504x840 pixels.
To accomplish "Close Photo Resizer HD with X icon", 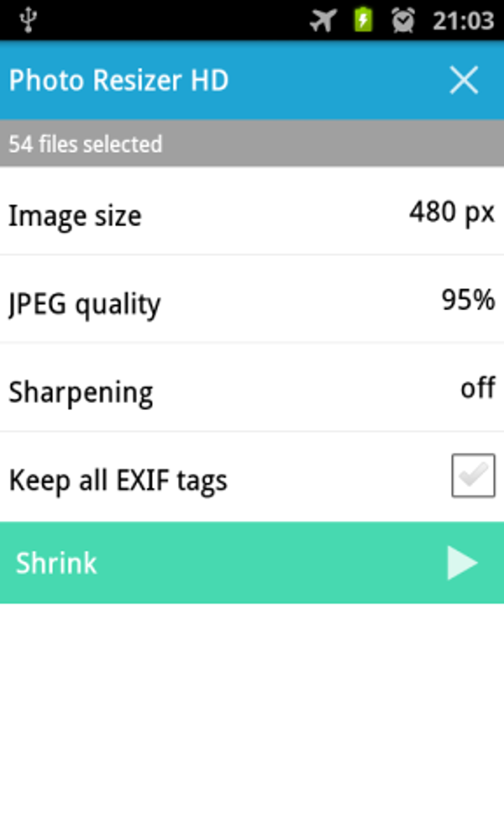I will coord(464,80).
